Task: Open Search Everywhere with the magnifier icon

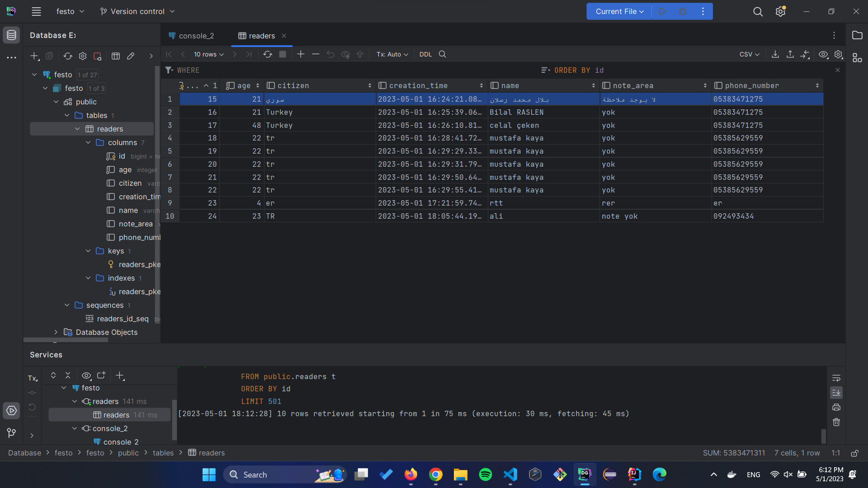Action: click(x=758, y=12)
